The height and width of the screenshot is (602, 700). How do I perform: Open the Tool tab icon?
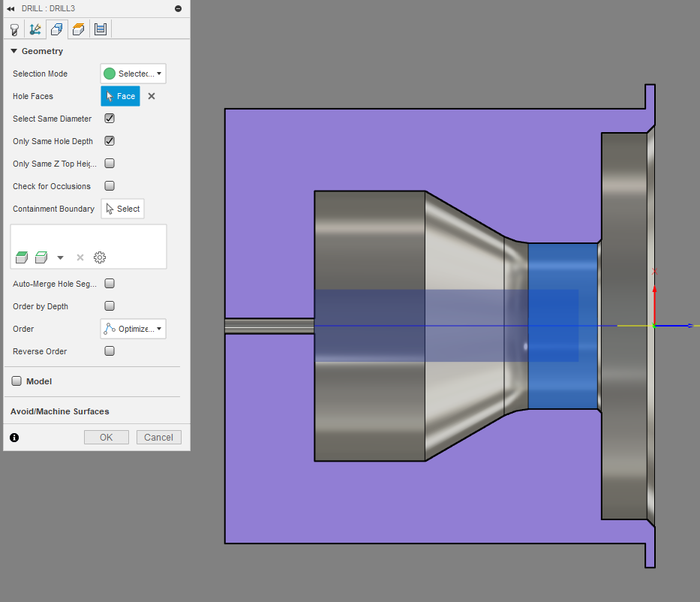tap(14, 29)
